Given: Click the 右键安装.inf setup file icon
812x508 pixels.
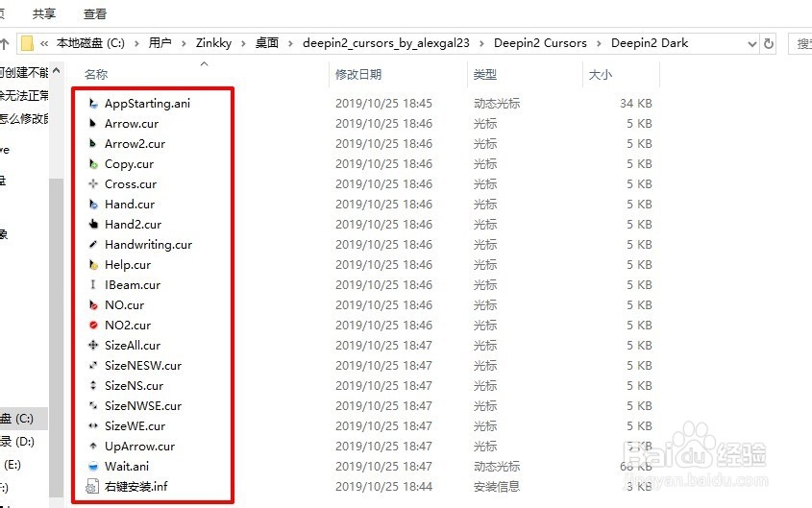Looking at the screenshot, I should coord(92,487).
